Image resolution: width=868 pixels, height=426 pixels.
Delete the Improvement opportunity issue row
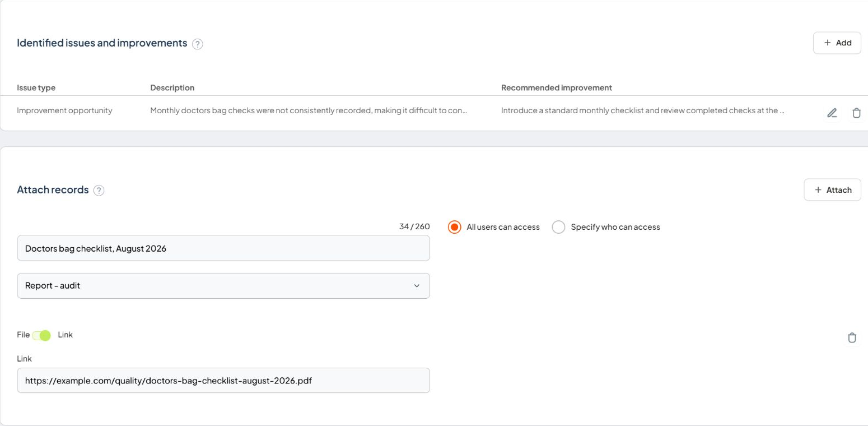856,113
